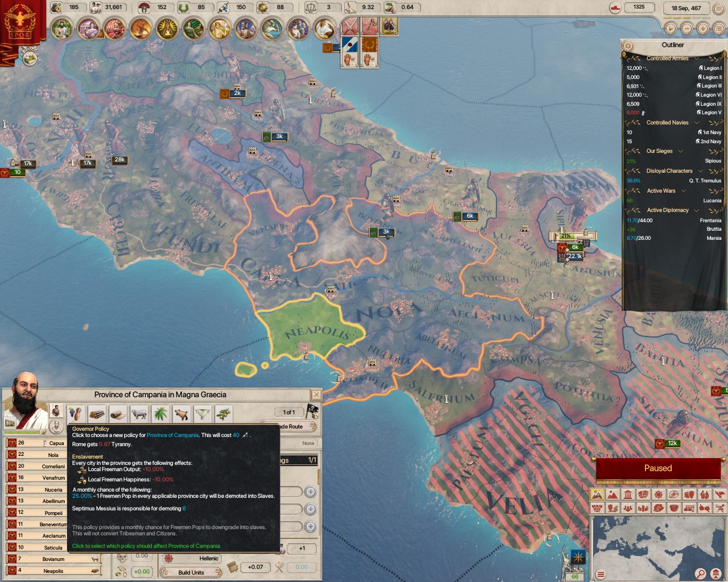Select Neapolis from the city list

click(53, 571)
